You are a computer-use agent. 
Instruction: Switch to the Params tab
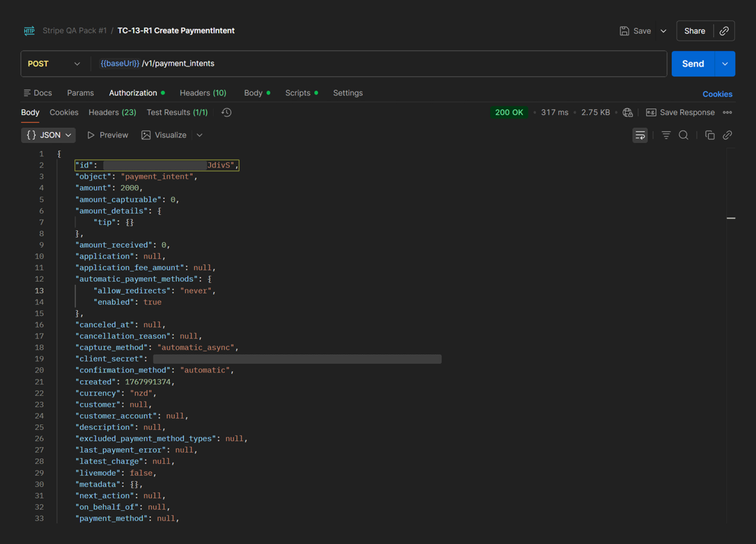(x=81, y=93)
